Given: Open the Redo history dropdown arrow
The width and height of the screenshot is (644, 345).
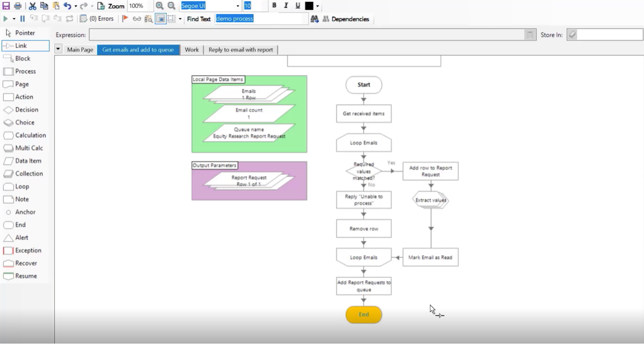Looking at the screenshot, I should point(92,6).
